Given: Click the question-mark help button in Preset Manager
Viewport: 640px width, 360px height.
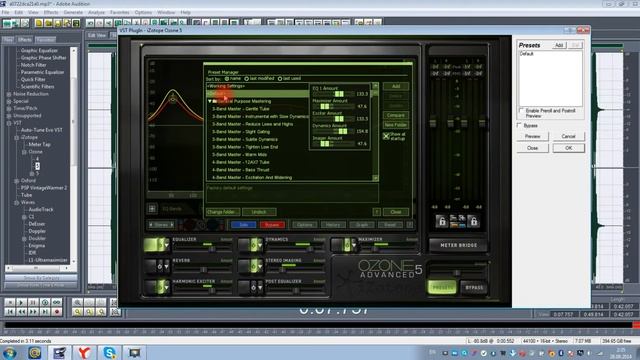Looking at the screenshot, I should (376, 212).
